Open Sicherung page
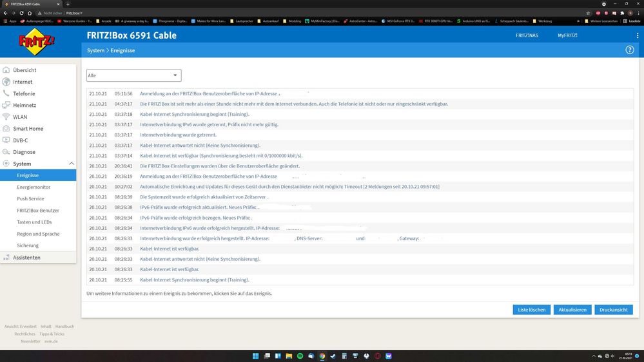This screenshot has height=362, width=644. click(28, 245)
